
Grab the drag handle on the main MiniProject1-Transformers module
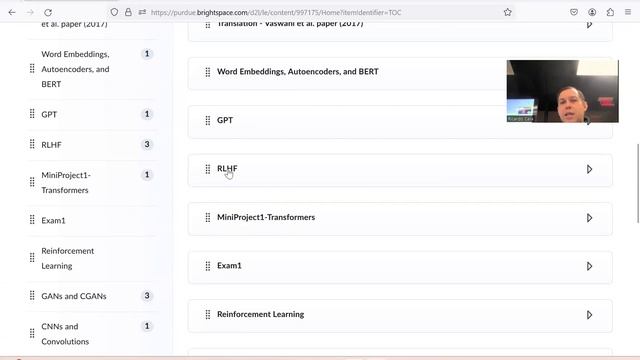(x=208, y=218)
